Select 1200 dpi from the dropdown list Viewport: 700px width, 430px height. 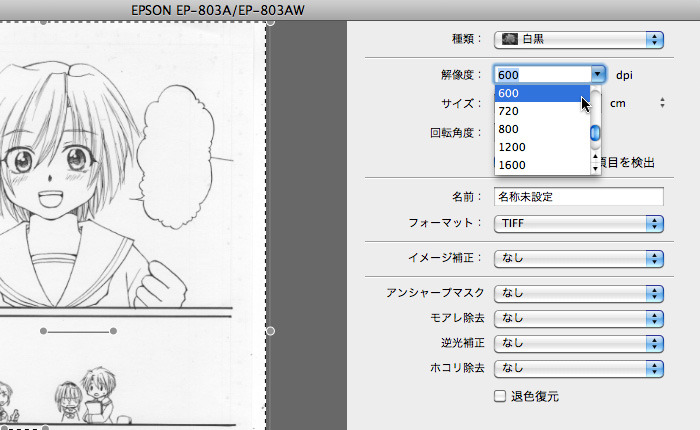(540, 147)
